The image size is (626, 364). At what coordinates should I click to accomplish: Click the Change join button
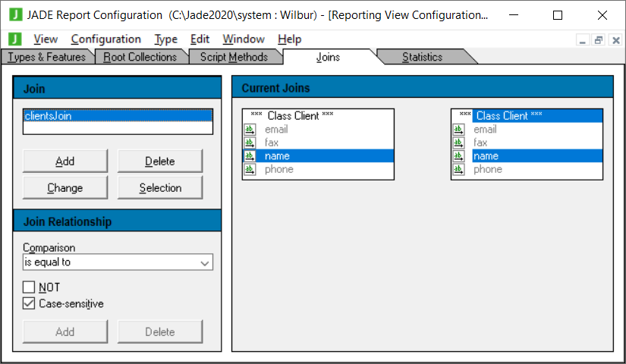(x=65, y=187)
